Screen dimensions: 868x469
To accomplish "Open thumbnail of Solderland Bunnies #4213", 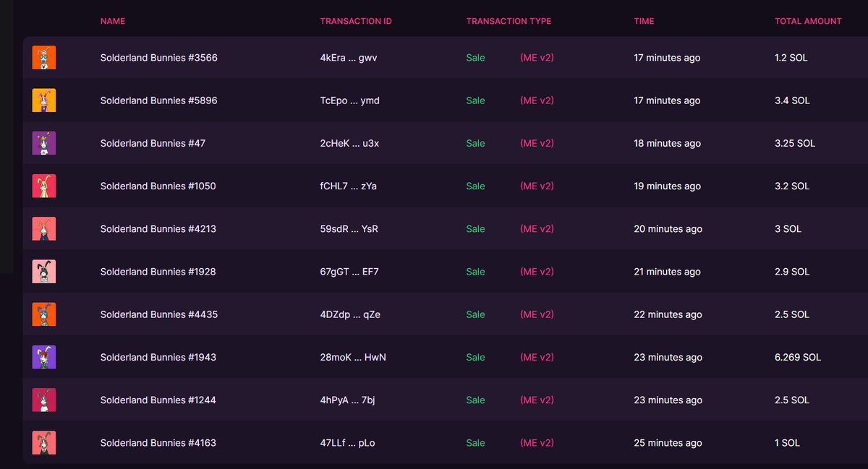I will click(44, 228).
